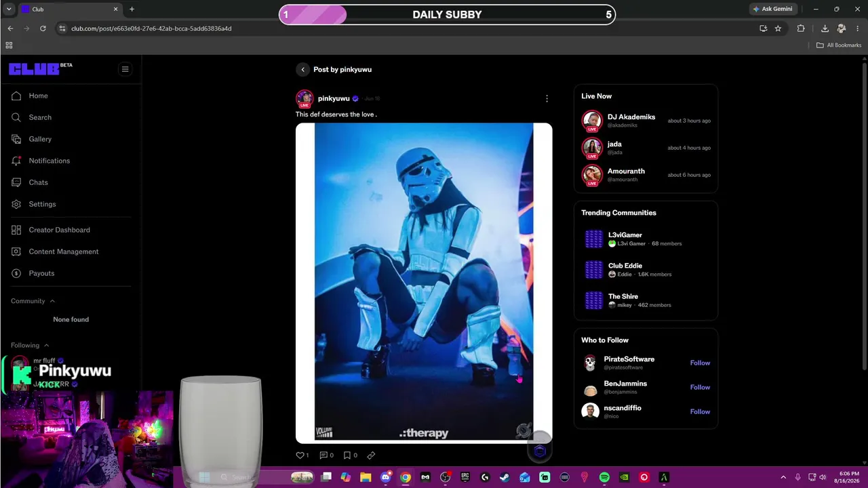Open Search in the Club sidebar
This screenshot has height=488, width=868.
click(40, 117)
